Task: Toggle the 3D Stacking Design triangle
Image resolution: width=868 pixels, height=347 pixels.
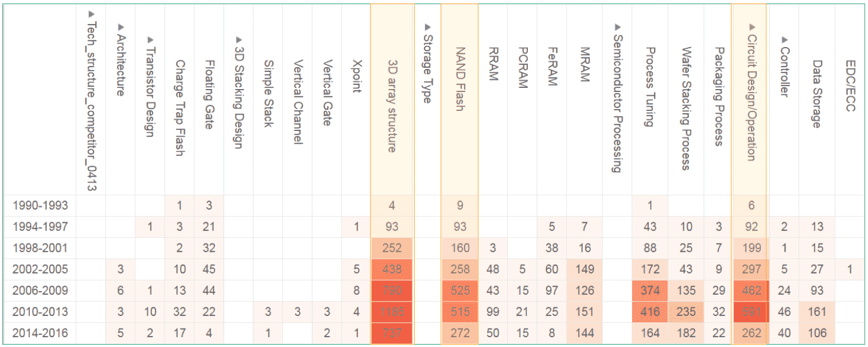Action: 239,40
